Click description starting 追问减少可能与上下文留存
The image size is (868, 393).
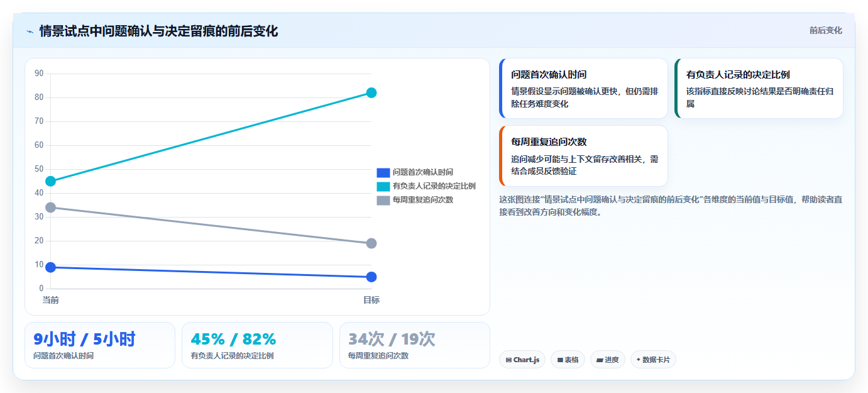pos(585,165)
